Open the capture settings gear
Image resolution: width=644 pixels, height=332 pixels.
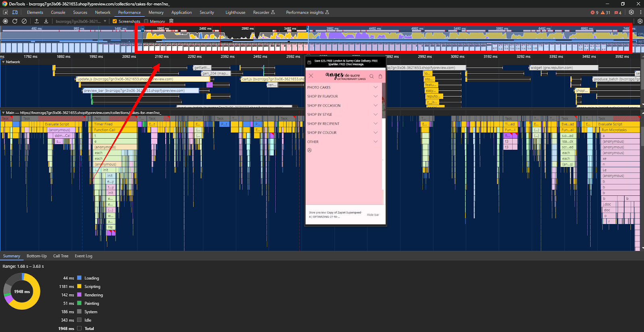click(x=640, y=21)
